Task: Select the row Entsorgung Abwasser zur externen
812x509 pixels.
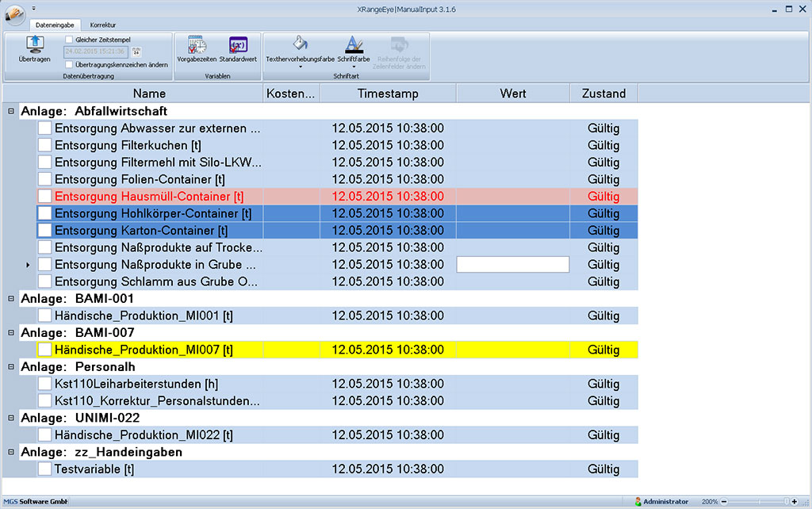Action: pos(338,128)
